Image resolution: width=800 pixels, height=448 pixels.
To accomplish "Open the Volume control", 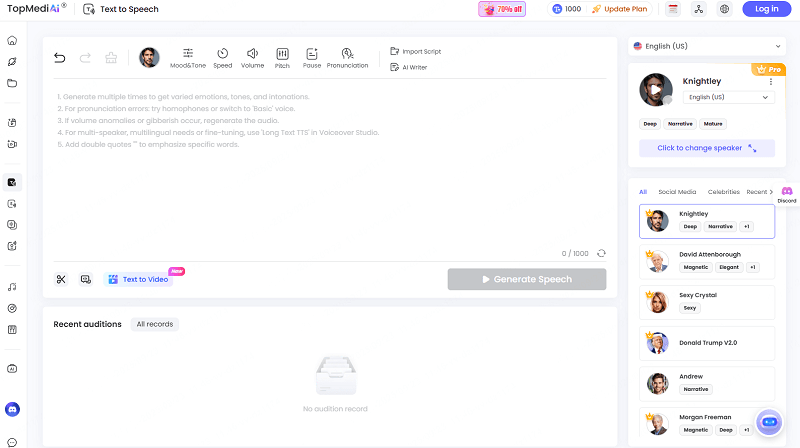I will tap(253, 58).
